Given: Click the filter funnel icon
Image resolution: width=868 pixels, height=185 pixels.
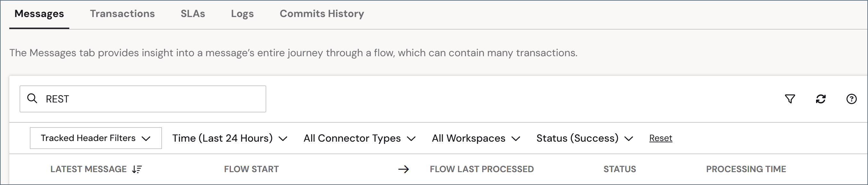Looking at the screenshot, I should click(790, 99).
